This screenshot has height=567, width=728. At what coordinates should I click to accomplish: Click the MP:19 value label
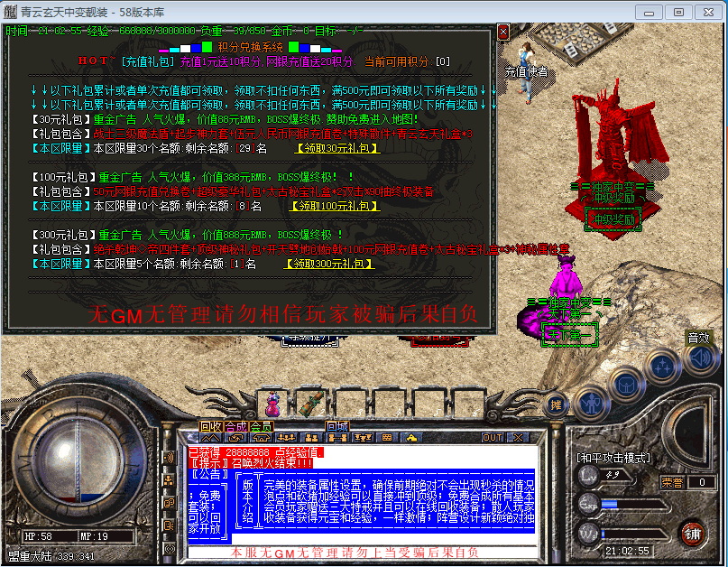tap(94, 536)
